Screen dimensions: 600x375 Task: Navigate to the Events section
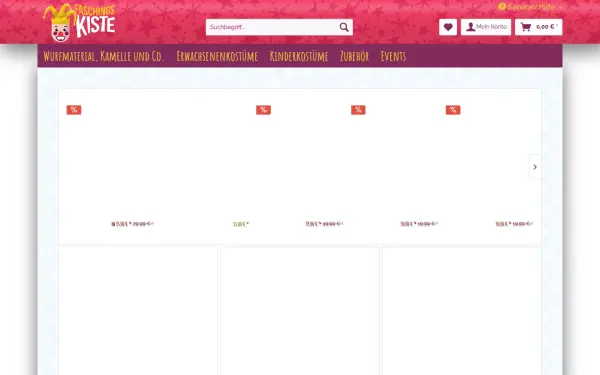(x=393, y=56)
